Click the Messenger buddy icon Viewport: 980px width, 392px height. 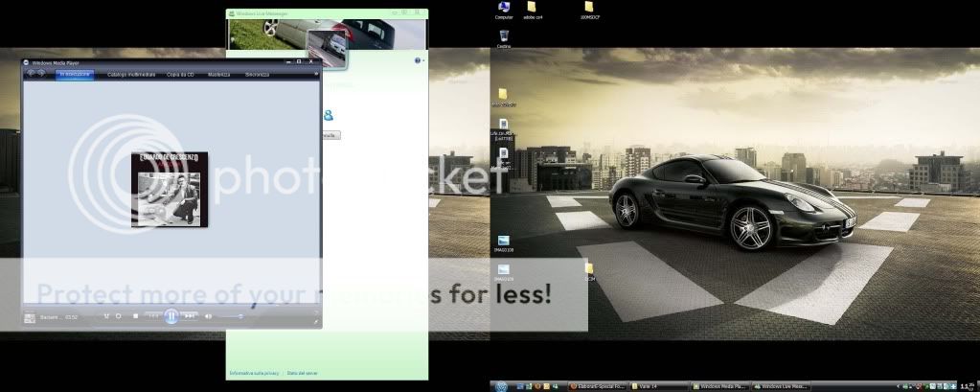(x=329, y=115)
